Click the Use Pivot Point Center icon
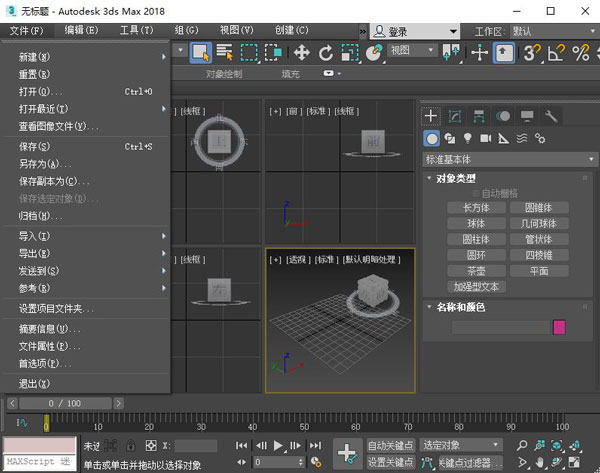 coord(451,52)
